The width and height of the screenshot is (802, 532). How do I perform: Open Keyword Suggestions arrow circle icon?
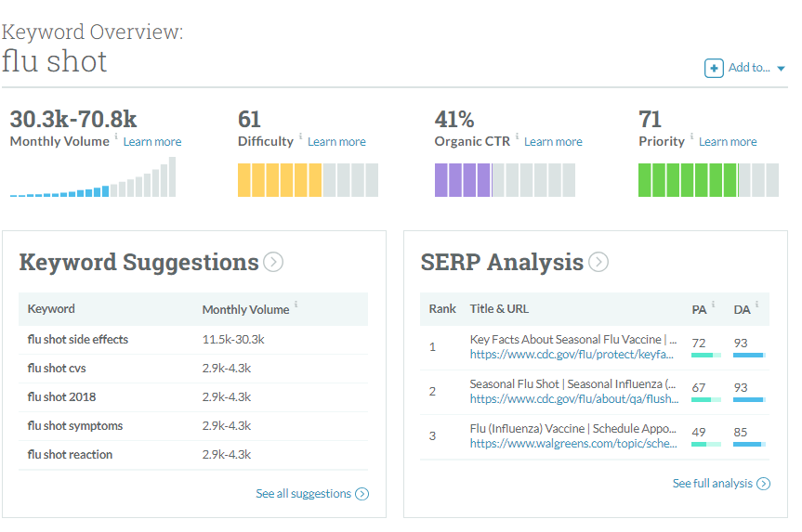[x=272, y=263]
